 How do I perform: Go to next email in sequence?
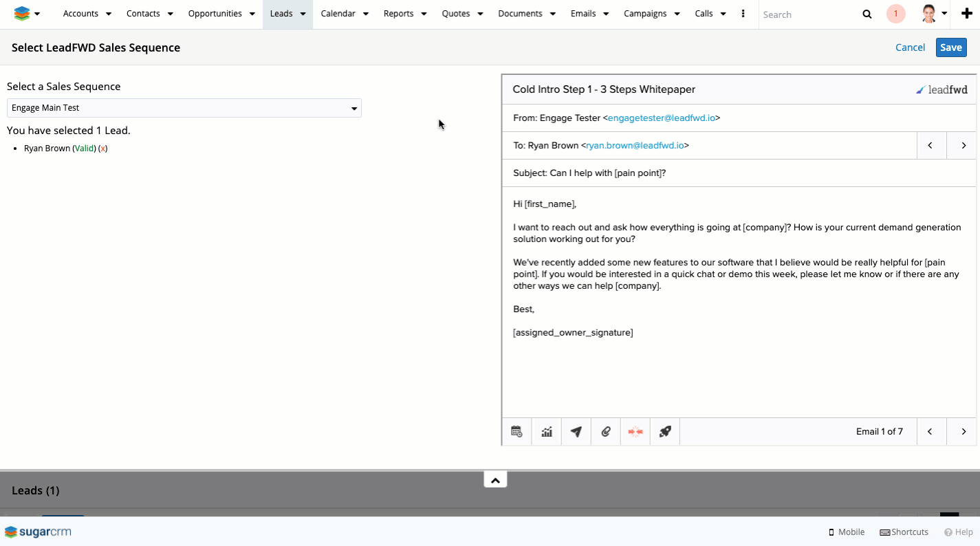963,432
